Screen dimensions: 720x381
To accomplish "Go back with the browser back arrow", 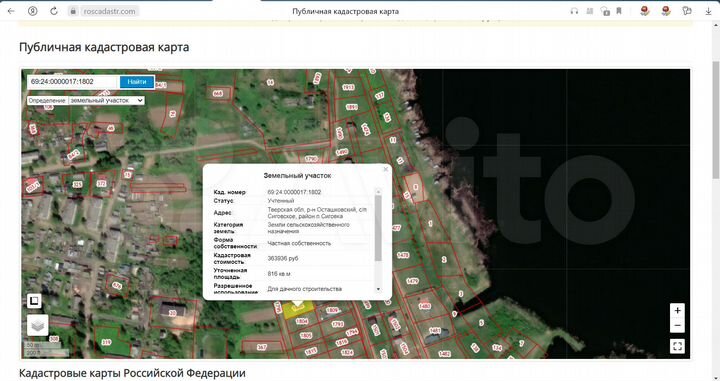I will pos(11,11).
